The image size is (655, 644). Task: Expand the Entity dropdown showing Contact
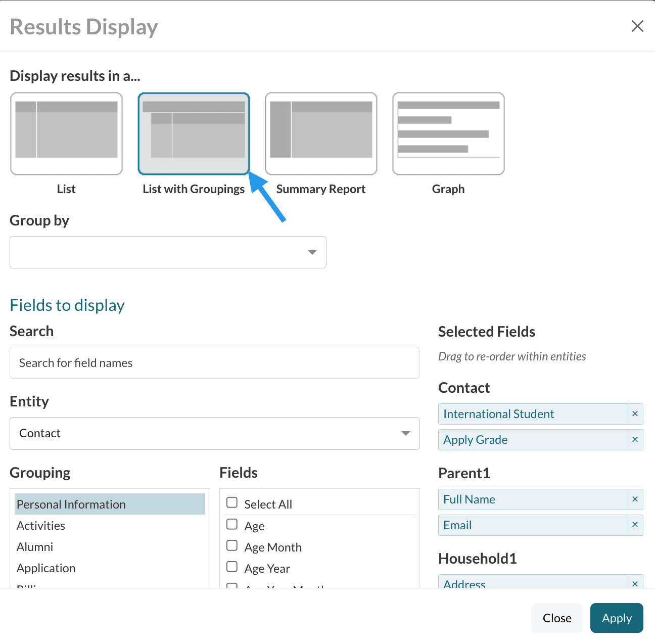tap(214, 433)
